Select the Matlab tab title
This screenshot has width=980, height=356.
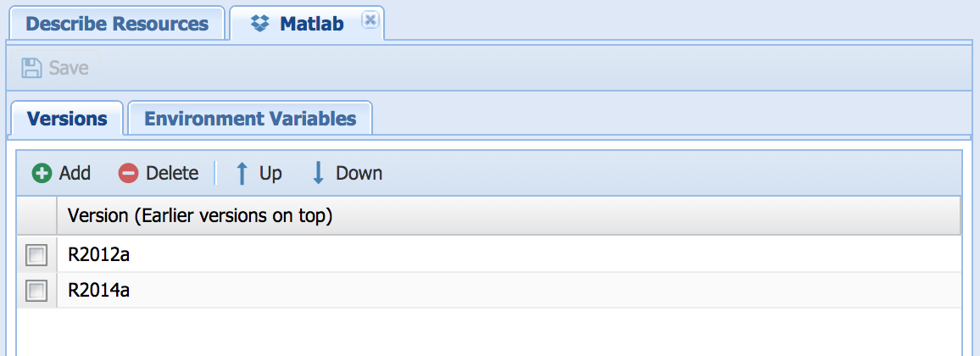click(x=311, y=23)
